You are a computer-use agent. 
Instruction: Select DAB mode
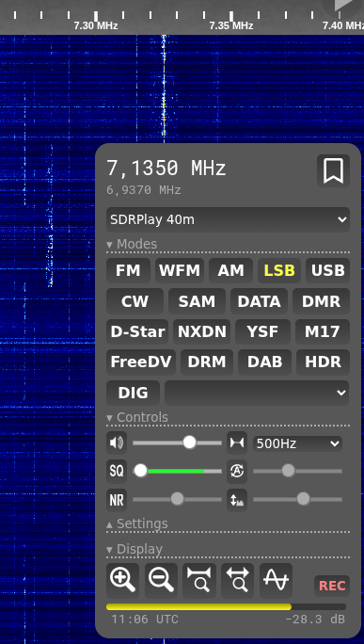264,362
